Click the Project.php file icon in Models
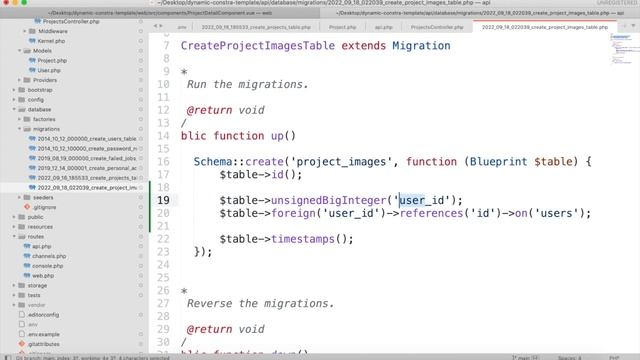Viewport: 640px width, 360px height. click(x=32, y=60)
